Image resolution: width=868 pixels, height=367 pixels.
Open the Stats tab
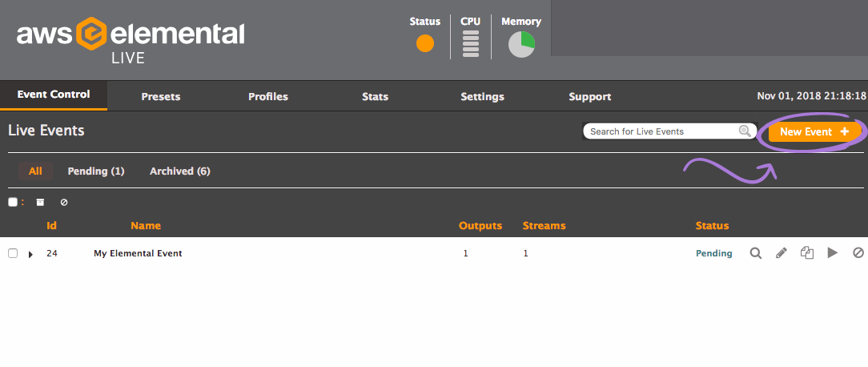pyautogui.click(x=376, y=96)
